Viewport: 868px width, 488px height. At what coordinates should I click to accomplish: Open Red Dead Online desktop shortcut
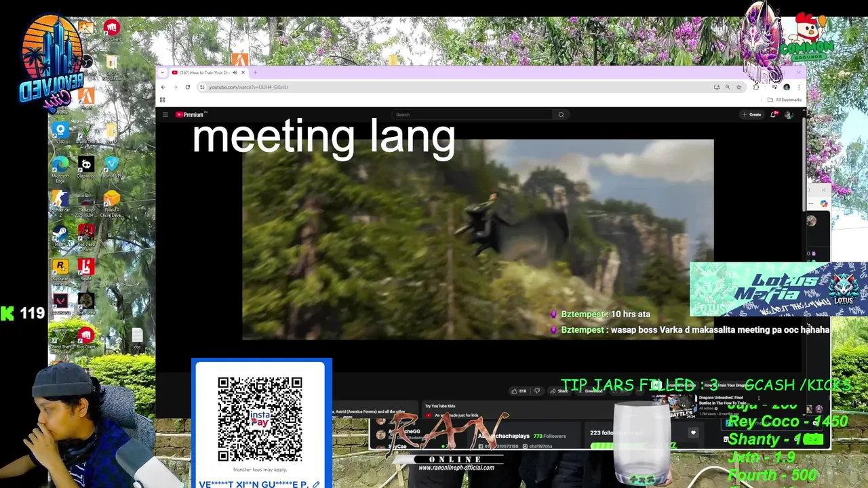86,237
